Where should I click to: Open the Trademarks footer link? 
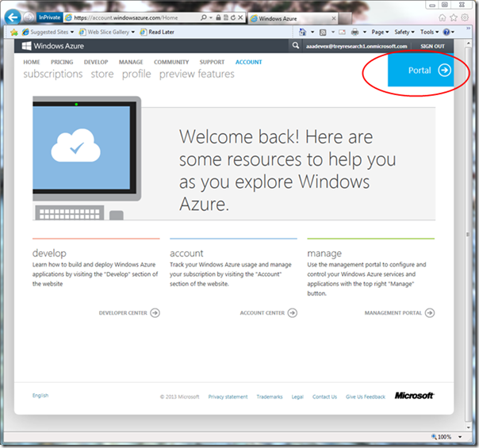tap(270, 396)
